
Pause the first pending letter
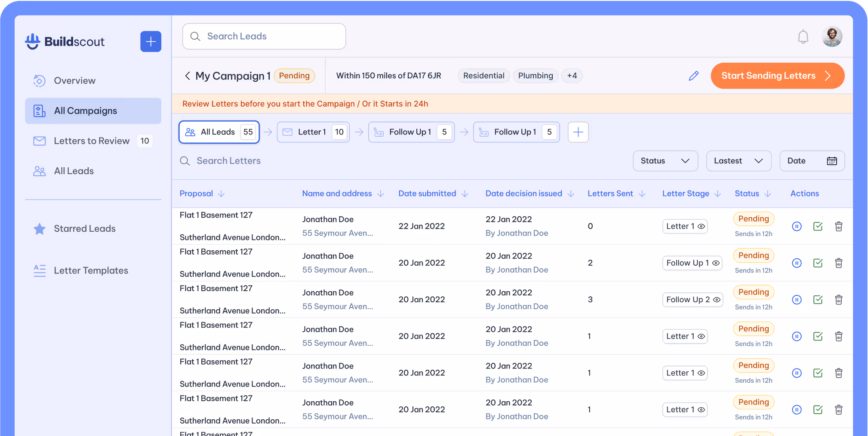(797, 226)
